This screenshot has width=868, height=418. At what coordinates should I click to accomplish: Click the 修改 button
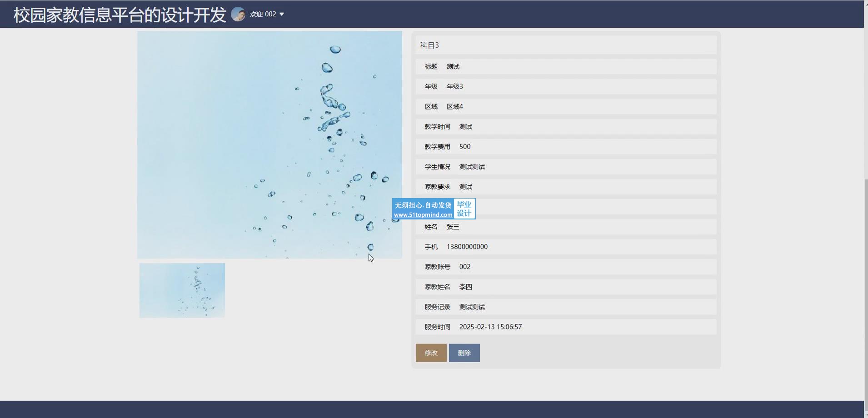(431, 353)
